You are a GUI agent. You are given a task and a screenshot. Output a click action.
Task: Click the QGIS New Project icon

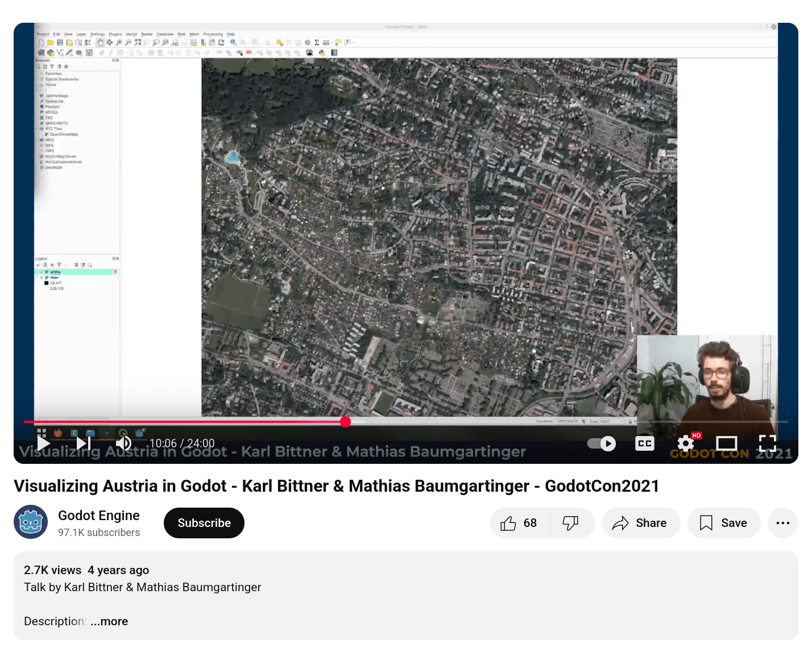(41, 43)
